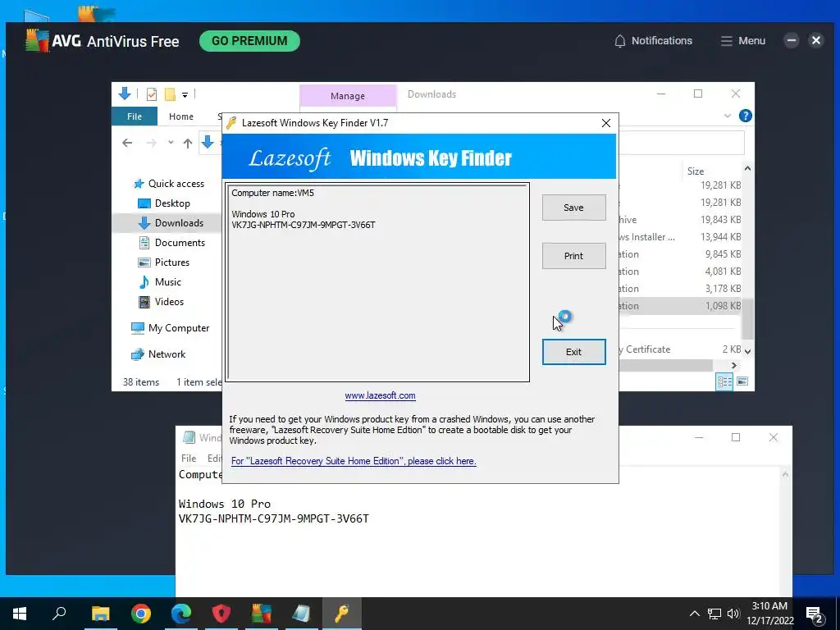Select Pictures in navigation pane
Viewport: 840px width, 630px height.
pyautogui.click(x=164, y=262)
